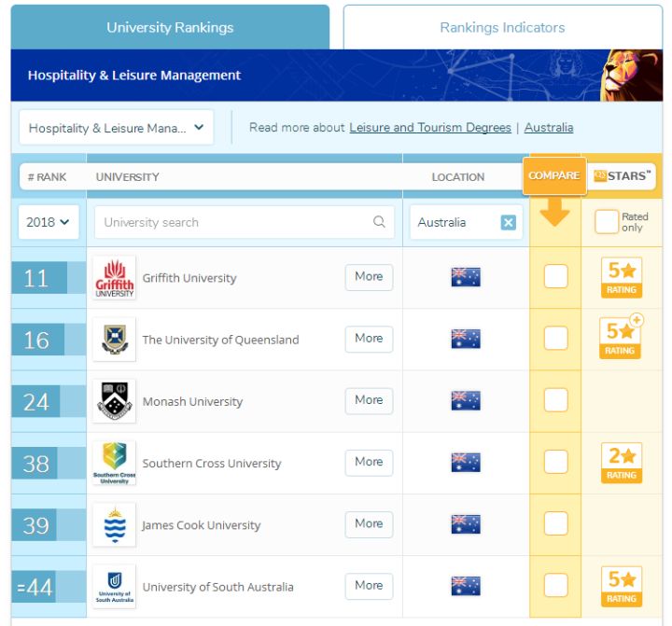Click the Griffith University logo
The width and height of the screenshot is (672, 626).
pyautogui.click(x=115, y=278)
